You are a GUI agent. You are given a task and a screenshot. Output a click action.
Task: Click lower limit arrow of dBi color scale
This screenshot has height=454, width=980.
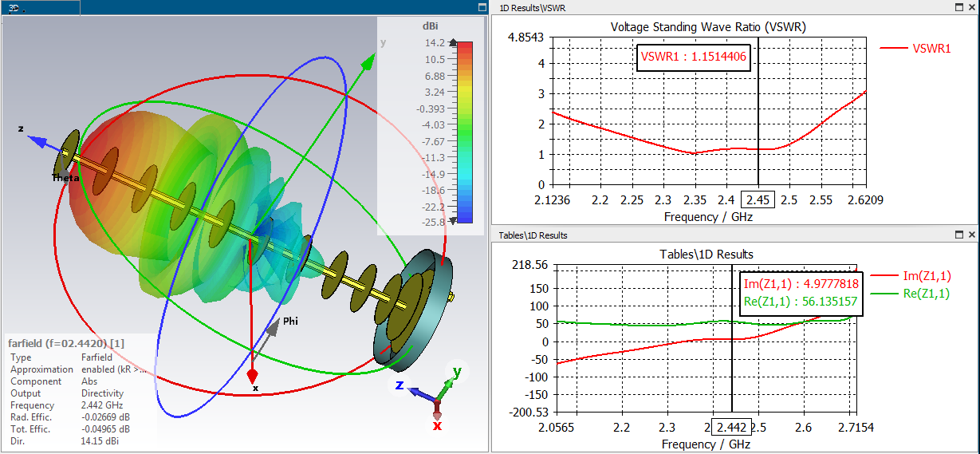(454, 221)
